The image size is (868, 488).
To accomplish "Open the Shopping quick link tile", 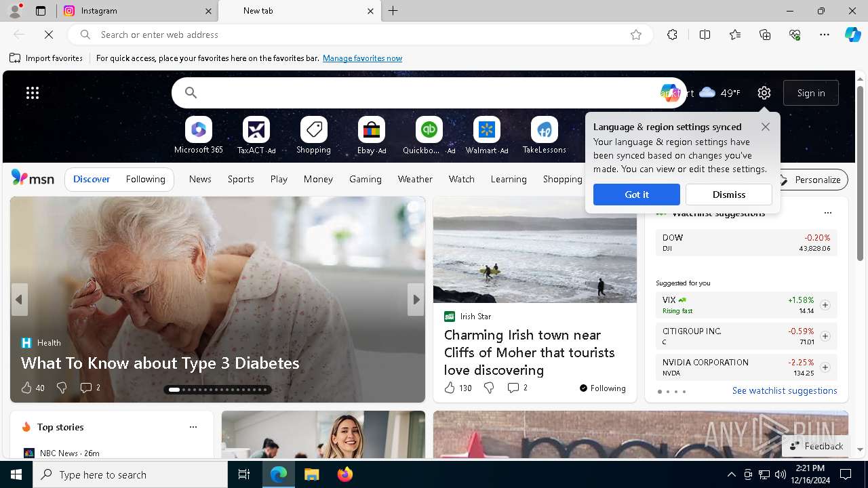I will (314, 136).
